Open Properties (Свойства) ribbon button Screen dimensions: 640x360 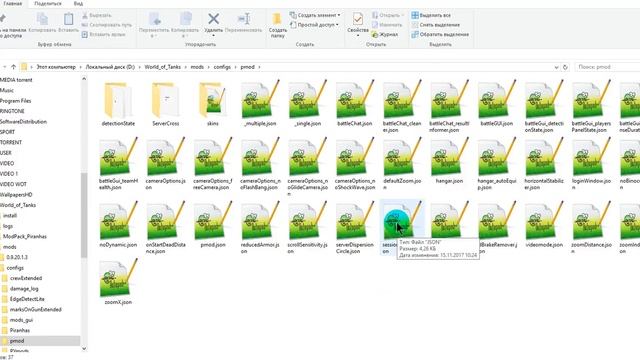358,23
